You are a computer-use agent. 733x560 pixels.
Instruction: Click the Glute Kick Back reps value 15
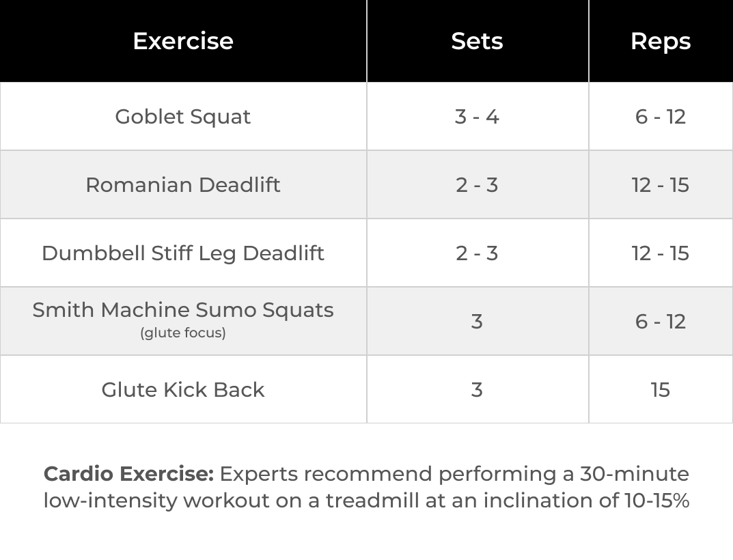pyautogui.click(x=660, y=390)
